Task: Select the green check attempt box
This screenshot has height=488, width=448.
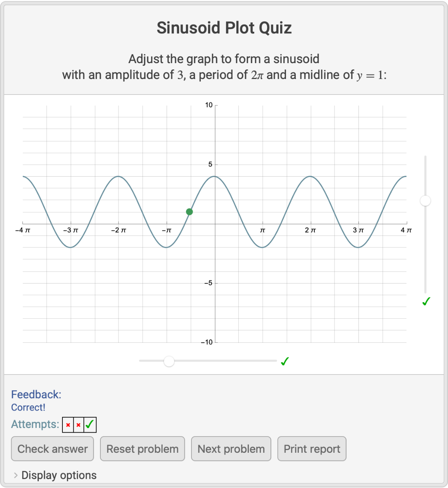Action: [x=90, y=425]
